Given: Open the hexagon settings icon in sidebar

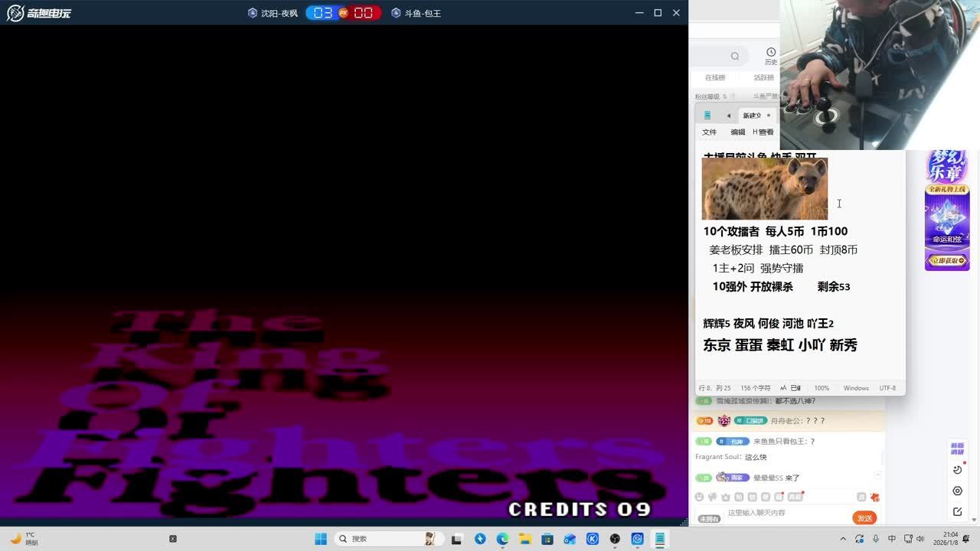Looking at the screenshot, I should 957,491.
